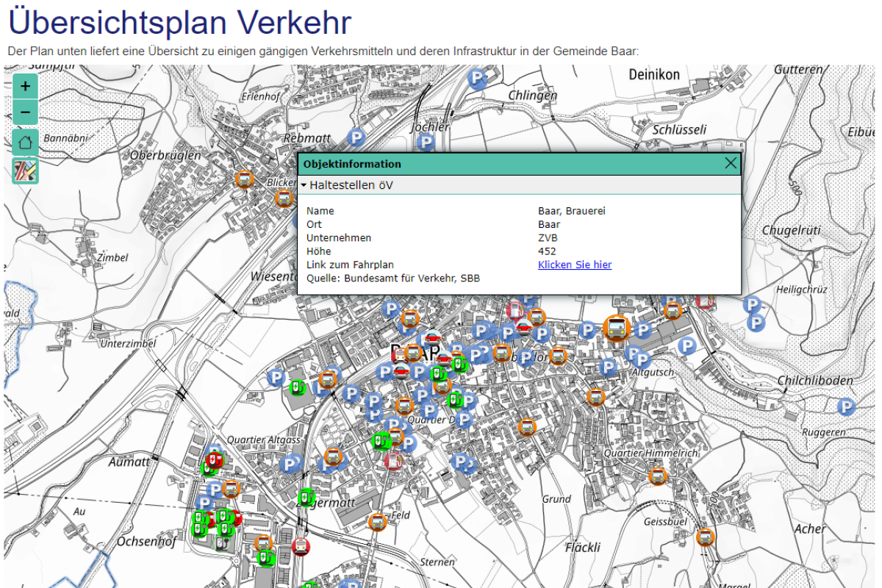Click the red train station marker near Sternen
The height and width of the screenshot is (588, 882).
300,546
